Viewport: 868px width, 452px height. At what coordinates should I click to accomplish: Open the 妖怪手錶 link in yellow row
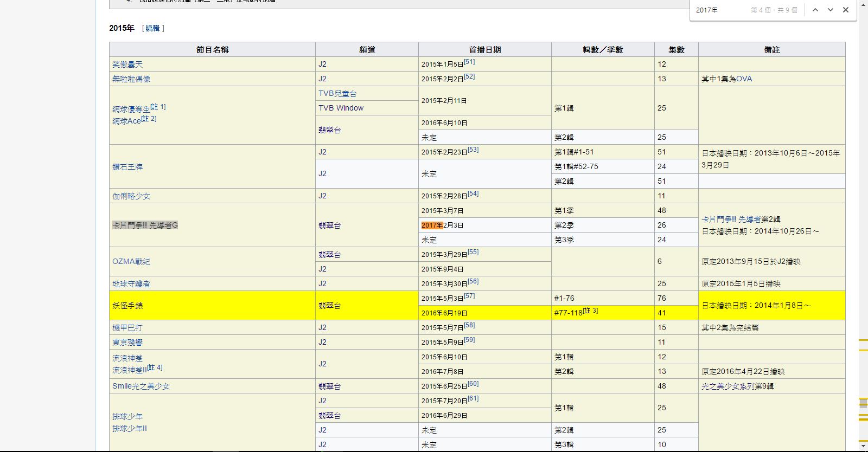coord(127,306)
